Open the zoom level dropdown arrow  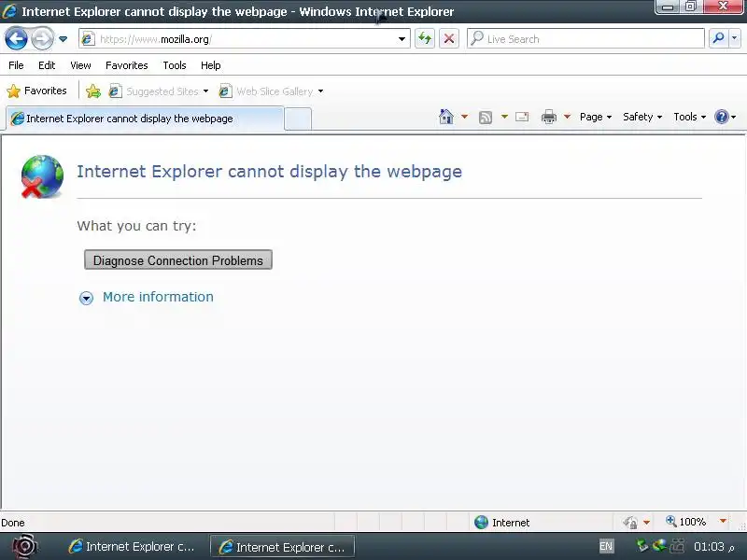(x=723, y=521)
